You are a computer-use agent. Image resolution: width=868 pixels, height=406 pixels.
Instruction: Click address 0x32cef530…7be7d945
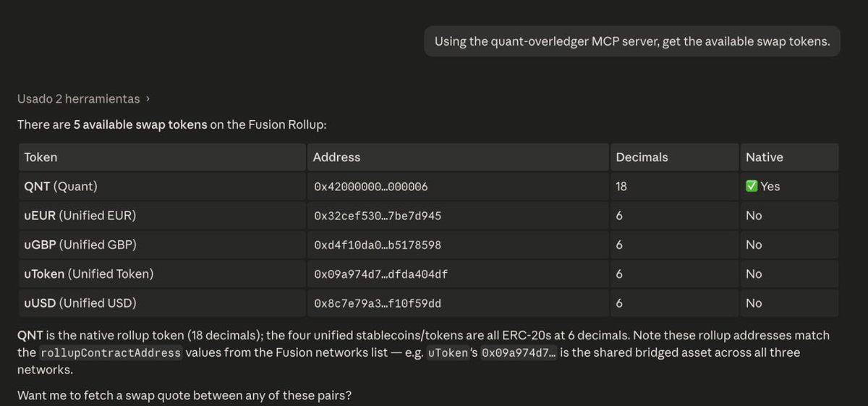(378, 216)
